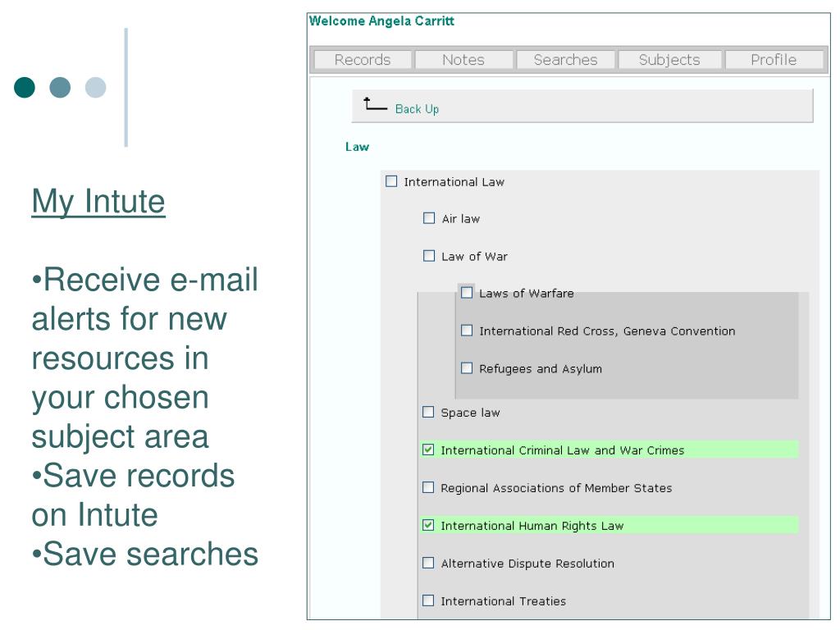840x630 pixels.
Task: Tick Regional Associations of Member States checkbox
Action: 428,487
